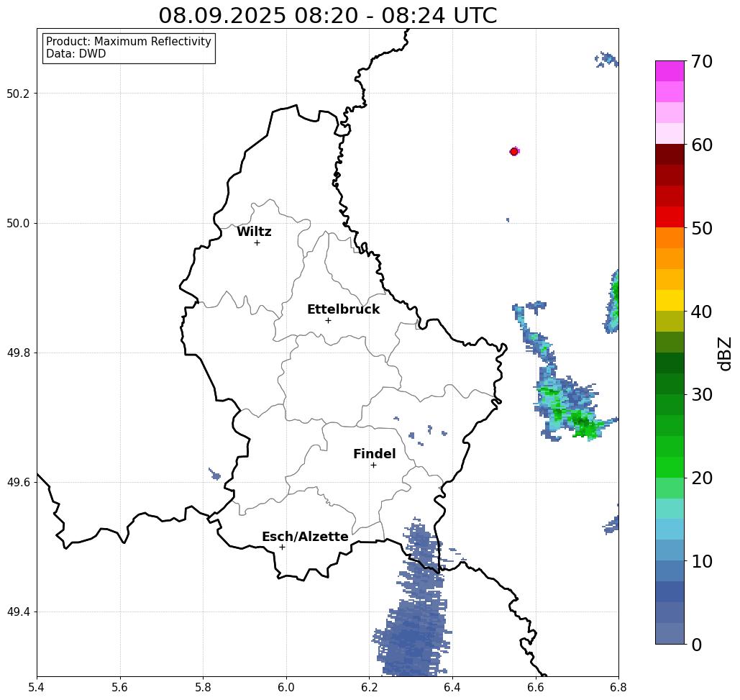Click the magenta swatch at colorbar top
The image size is (740, 700).
point(670,71)
